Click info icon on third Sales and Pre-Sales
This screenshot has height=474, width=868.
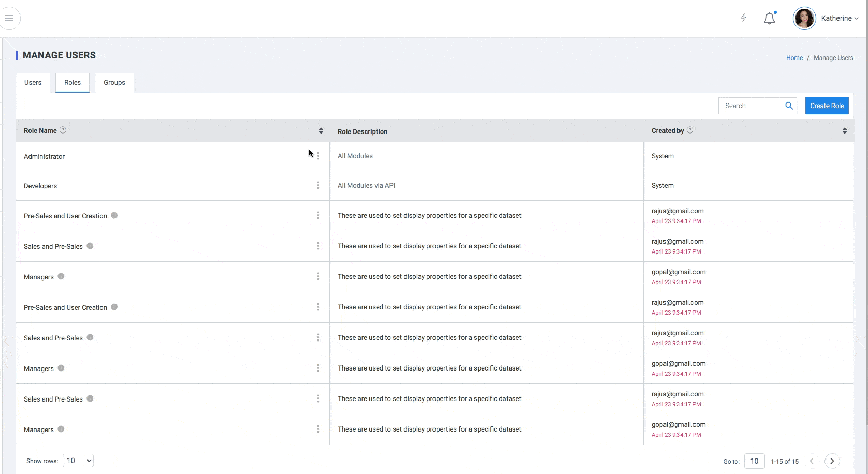(x=90, y=398)
